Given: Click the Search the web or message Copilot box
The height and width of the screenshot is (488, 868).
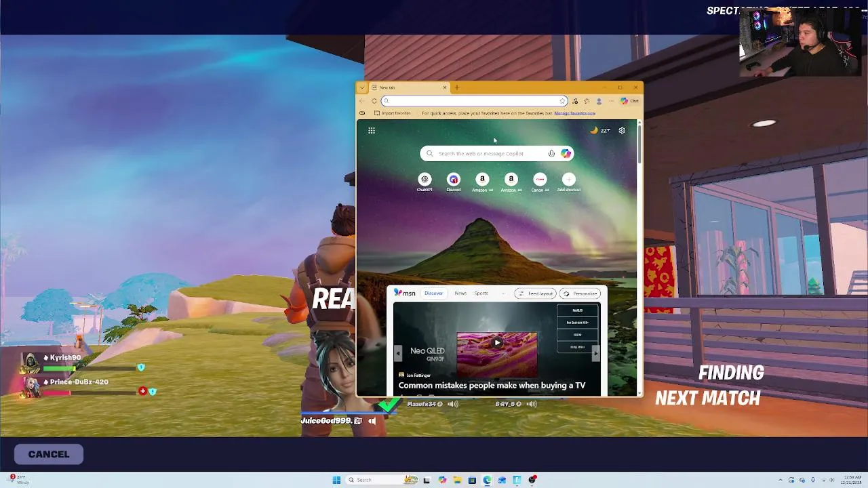Looking at the screenshot, I should point(496,154).
